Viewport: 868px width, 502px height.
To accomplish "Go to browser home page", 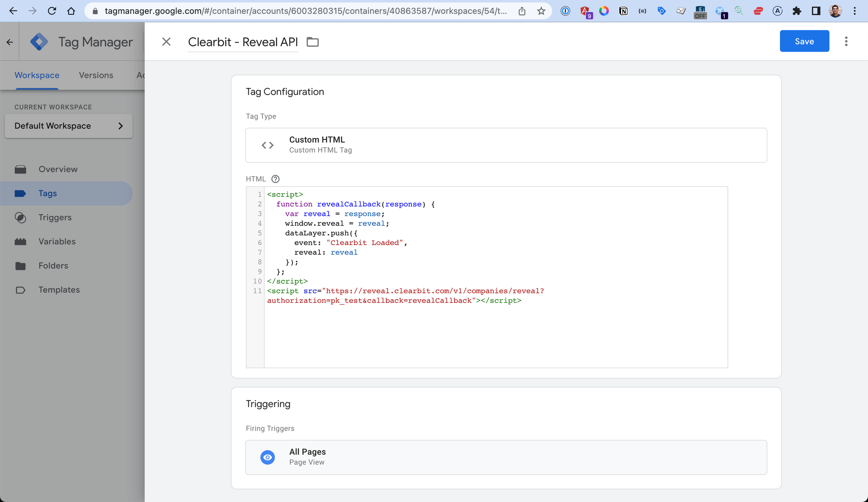I will [x=71, y=11].
